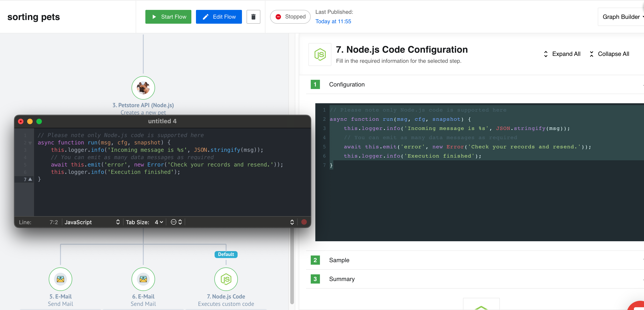Click the sorting pets flow title
The height and width of the screenshot is (310, 644).
34,17
